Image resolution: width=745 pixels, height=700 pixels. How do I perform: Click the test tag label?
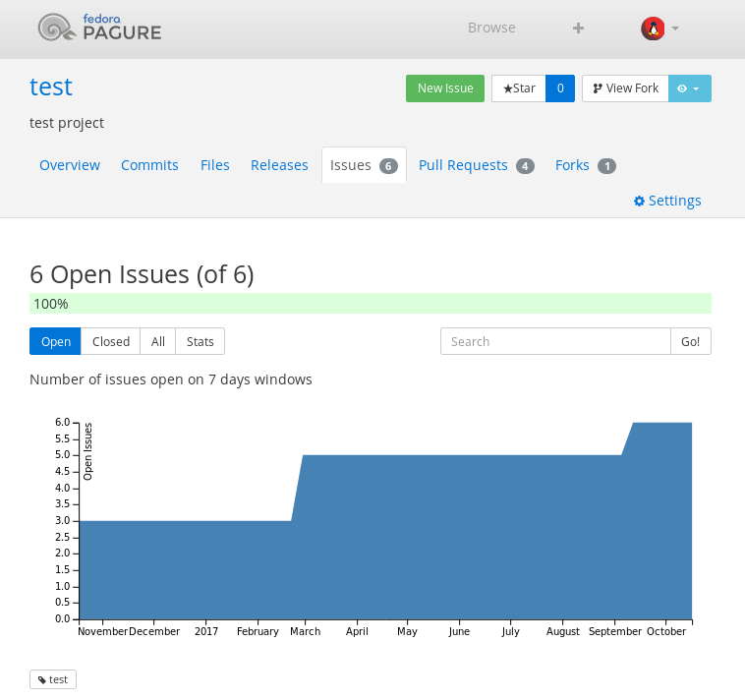tap(53, 679)
